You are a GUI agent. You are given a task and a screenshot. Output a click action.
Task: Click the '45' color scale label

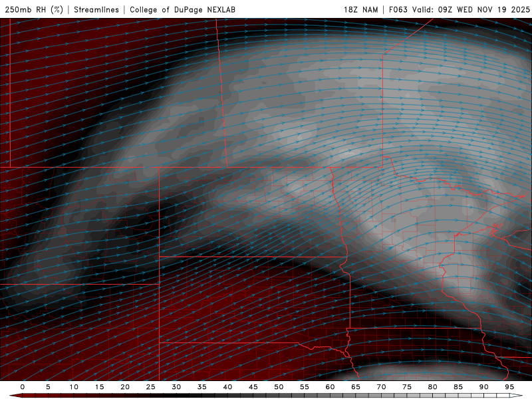(x=253, y=387)
